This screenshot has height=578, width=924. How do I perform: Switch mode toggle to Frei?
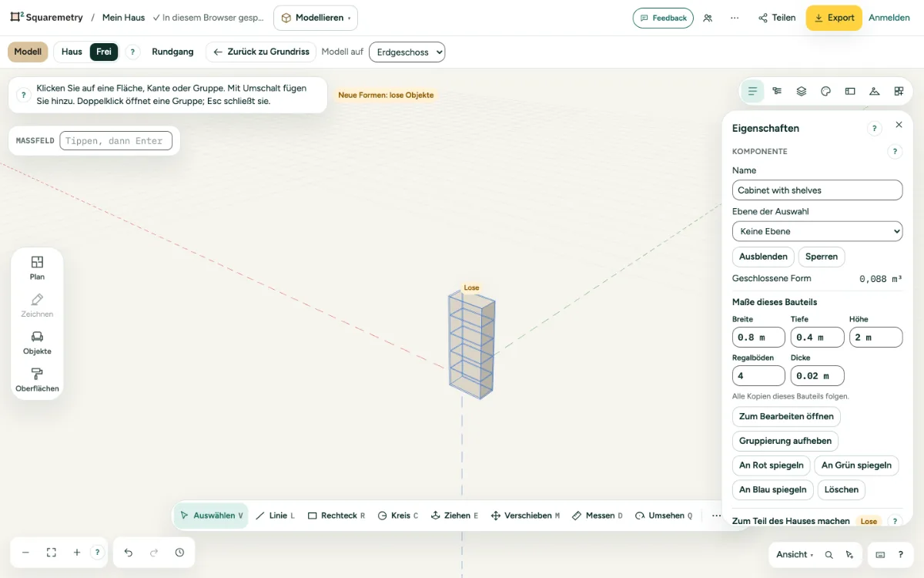point(104,52)
